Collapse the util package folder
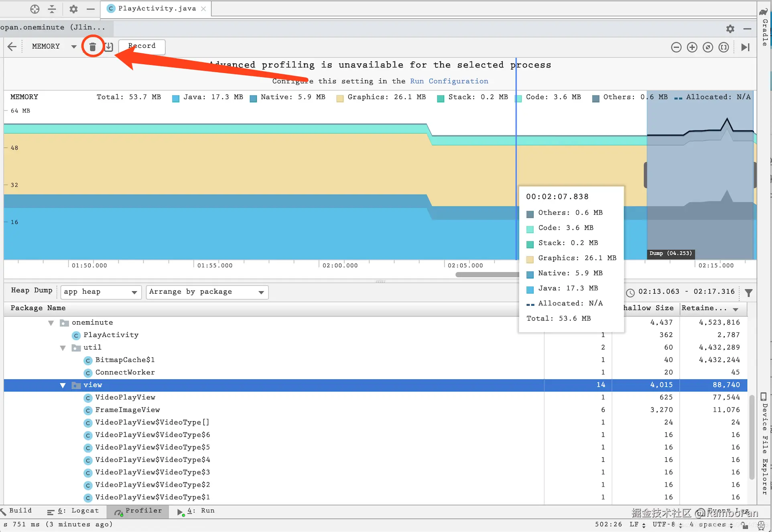Screen dimensions: 772x532 click(63, 348)
